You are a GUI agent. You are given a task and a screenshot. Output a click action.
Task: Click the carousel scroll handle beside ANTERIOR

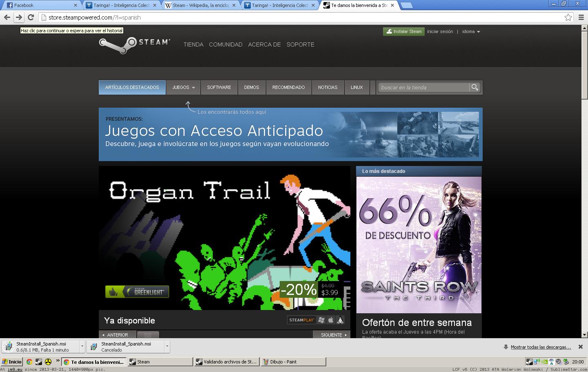tap(148, 335)
